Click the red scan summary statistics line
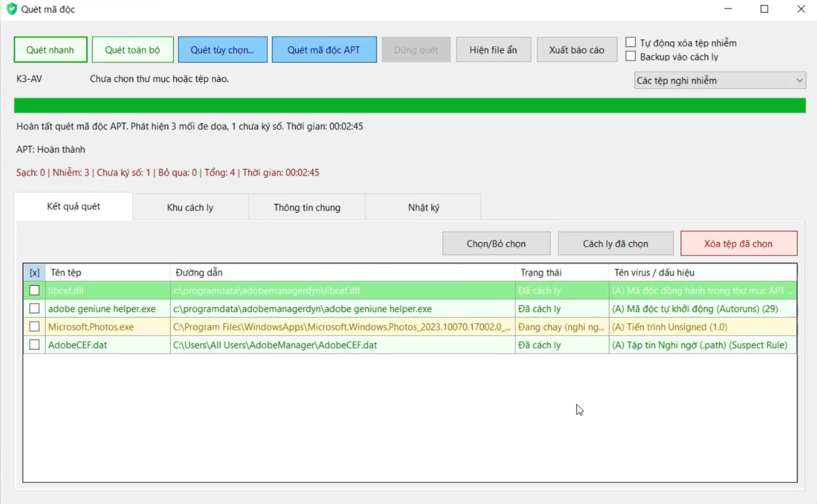The image size is (817, 504). [x=168, y=173]
